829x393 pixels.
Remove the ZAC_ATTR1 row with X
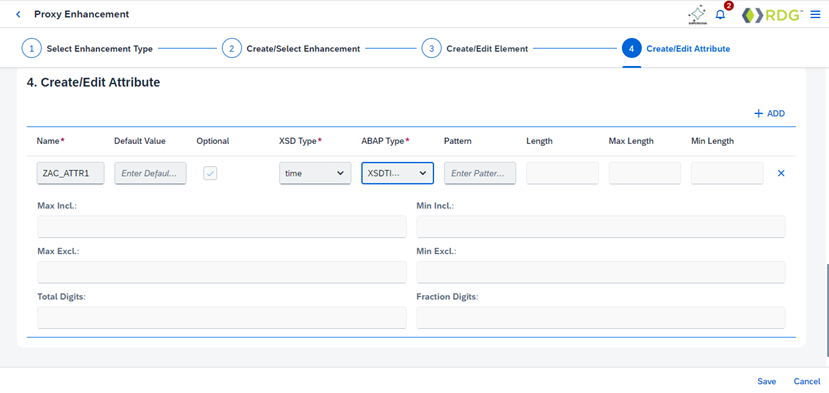tap(781, 173)
